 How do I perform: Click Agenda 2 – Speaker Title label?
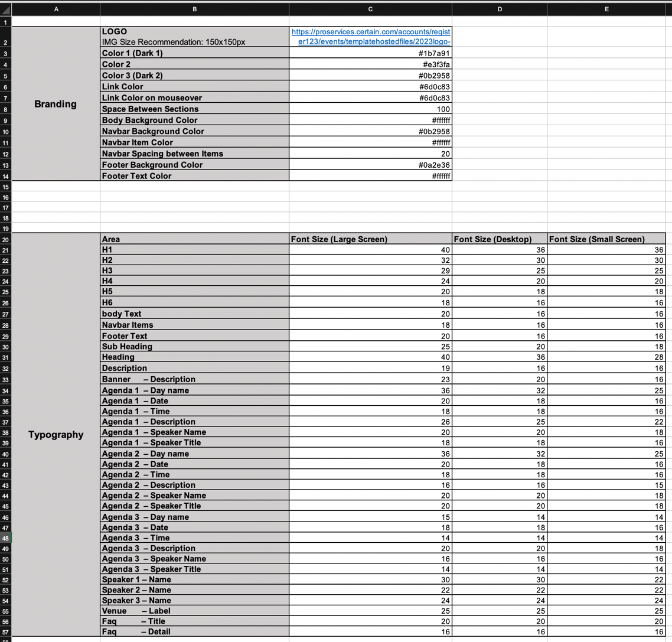(194, 506)
